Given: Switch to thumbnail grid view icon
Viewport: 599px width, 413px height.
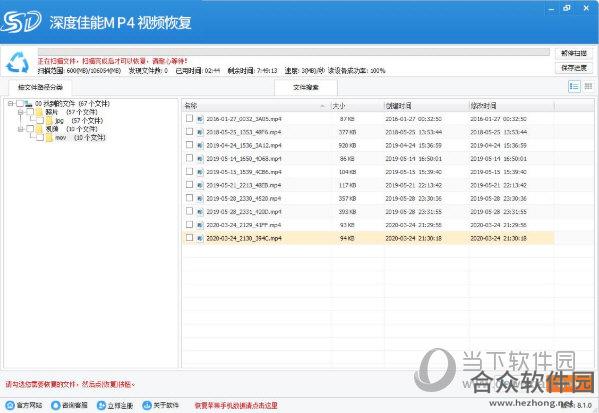Looking at the screenshot, I should (x=588, y=86).
